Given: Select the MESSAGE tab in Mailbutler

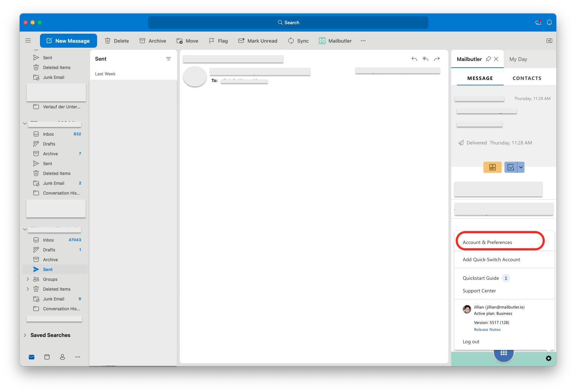Looking at the screenshot, I should [480, 78].
